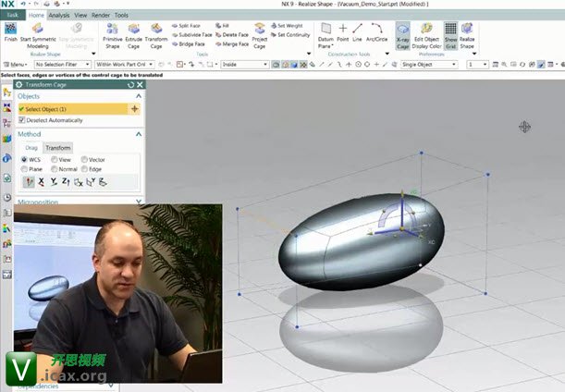Select the X axis direction icon
This screenshot has height=392, width=565.
tap(41, 182)
